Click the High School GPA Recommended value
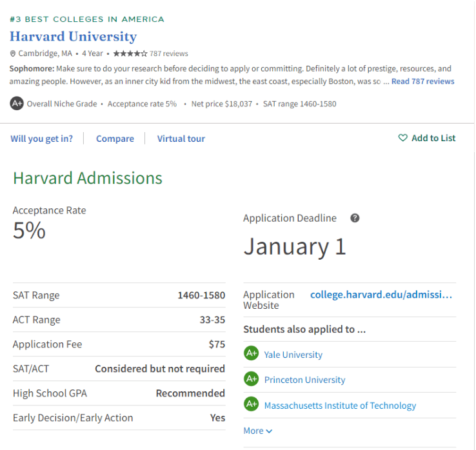Image resolution: width=476 pixels, height=450 pixels. 190,393
